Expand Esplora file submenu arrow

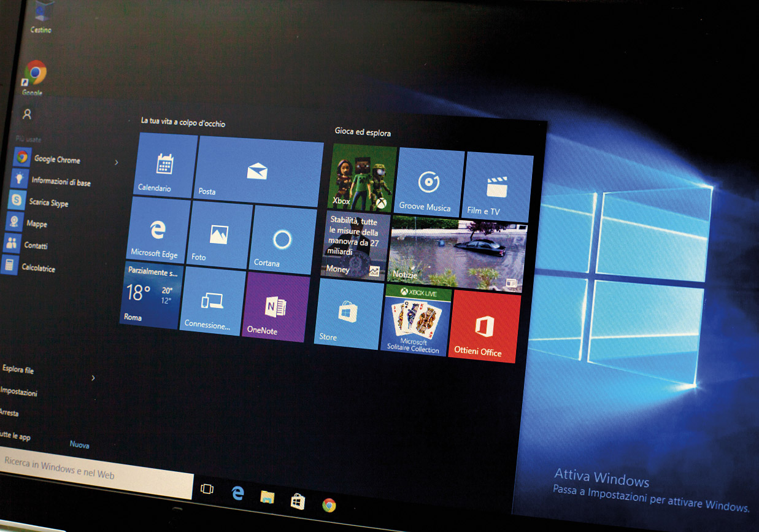93,378
